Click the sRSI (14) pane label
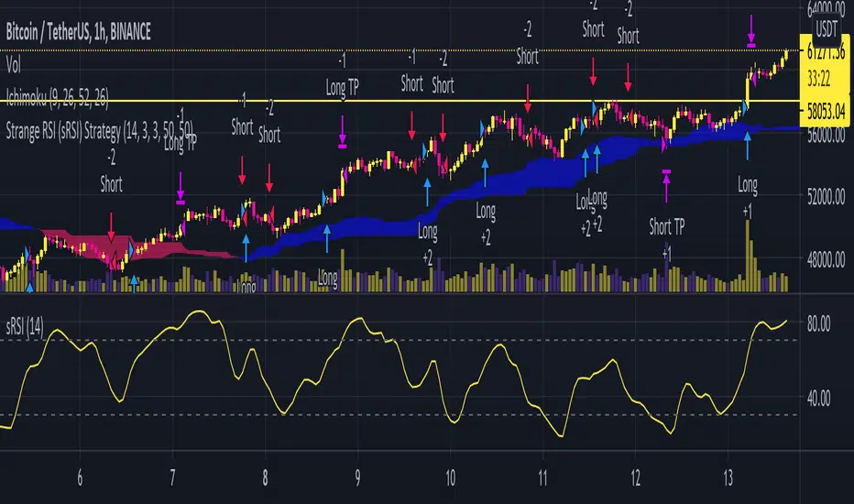The image size is (854, 504). click(25, 327)
